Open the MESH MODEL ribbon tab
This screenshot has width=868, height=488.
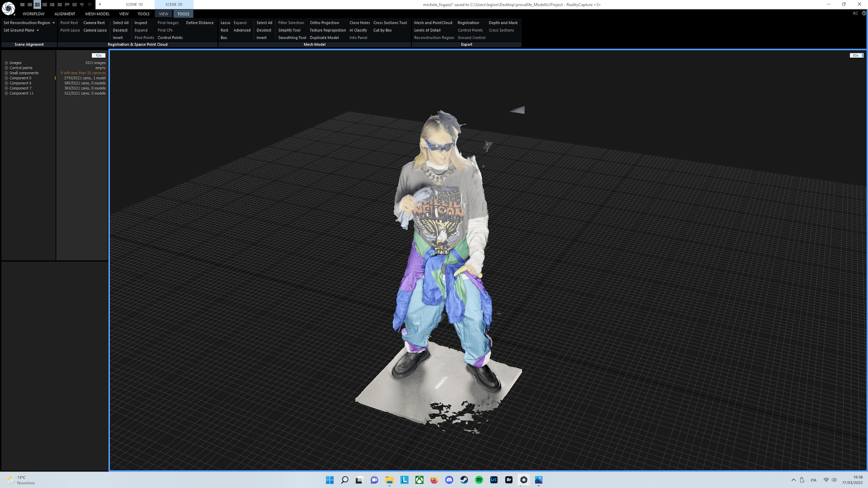point(97,14)
